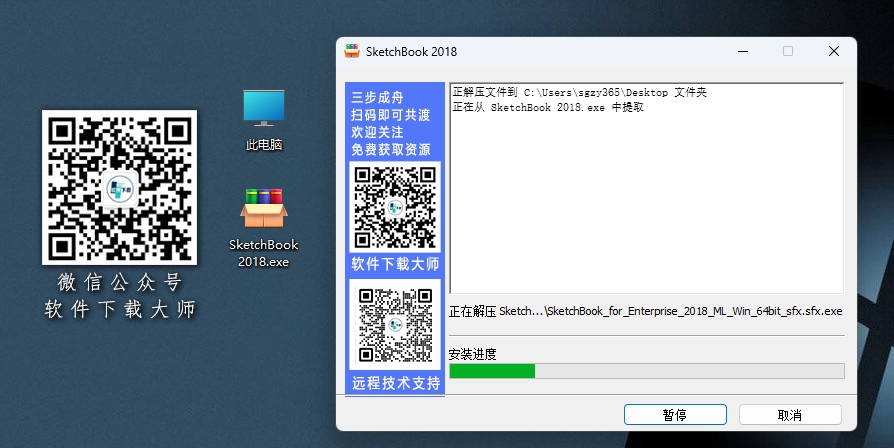Viewport: 894px width, 448px height.
Task: Click the 软件下载大师 label in the sidebar
Action: [395, 264]
